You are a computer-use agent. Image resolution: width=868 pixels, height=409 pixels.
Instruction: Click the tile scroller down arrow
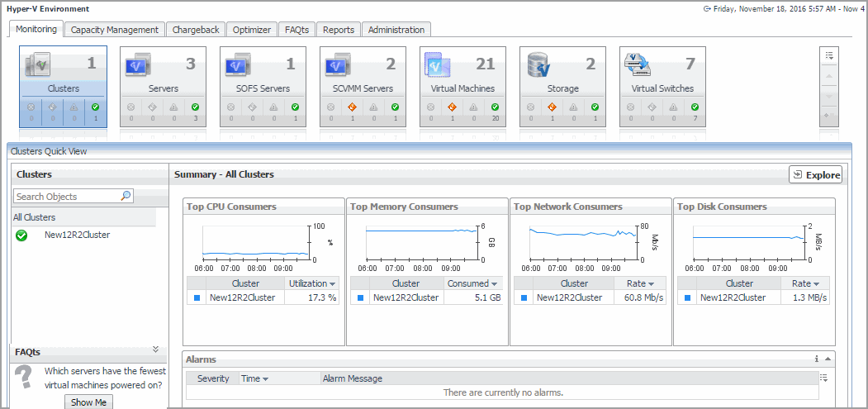829,96
